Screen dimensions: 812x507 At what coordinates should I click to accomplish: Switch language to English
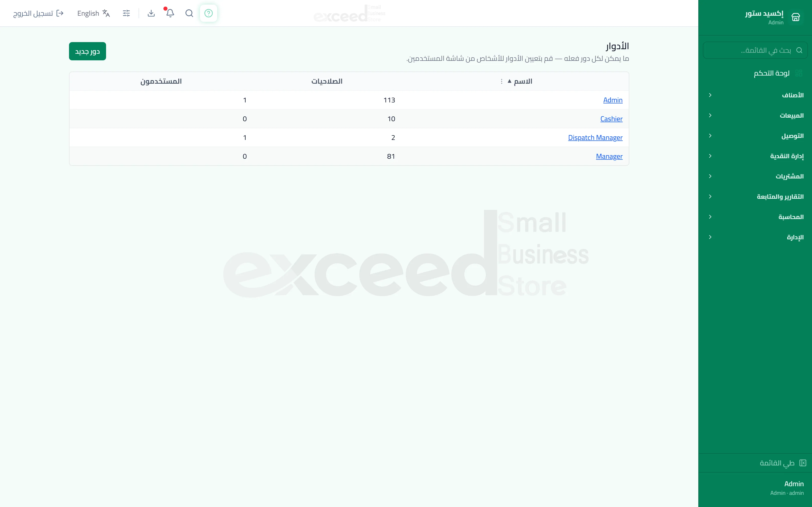pos(94,13)
